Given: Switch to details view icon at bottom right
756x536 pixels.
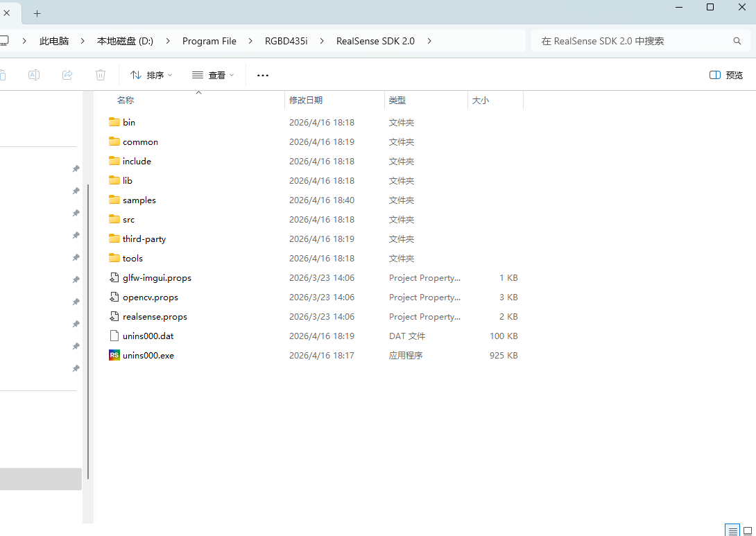Looking at the screenshot, I should [733, 530].
